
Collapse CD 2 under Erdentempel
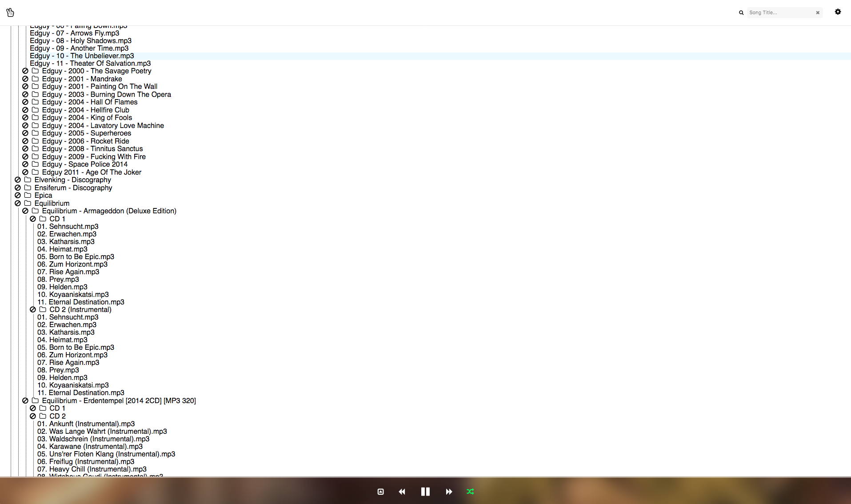57,416
